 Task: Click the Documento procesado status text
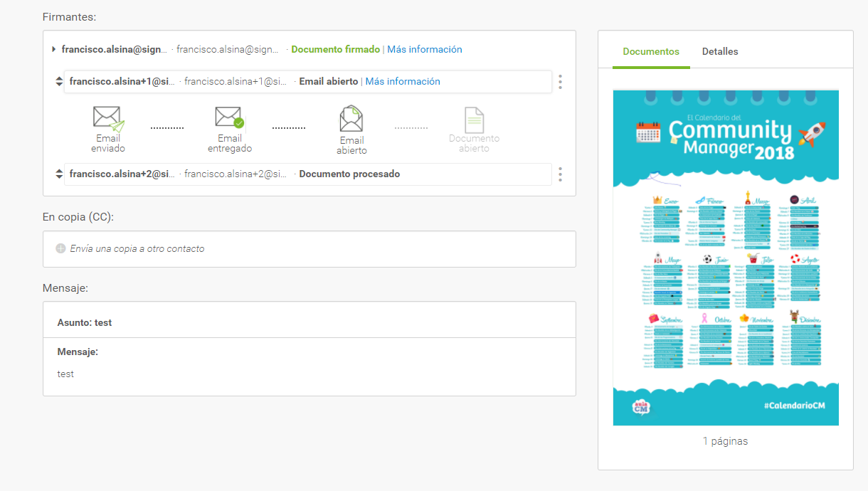349,174
